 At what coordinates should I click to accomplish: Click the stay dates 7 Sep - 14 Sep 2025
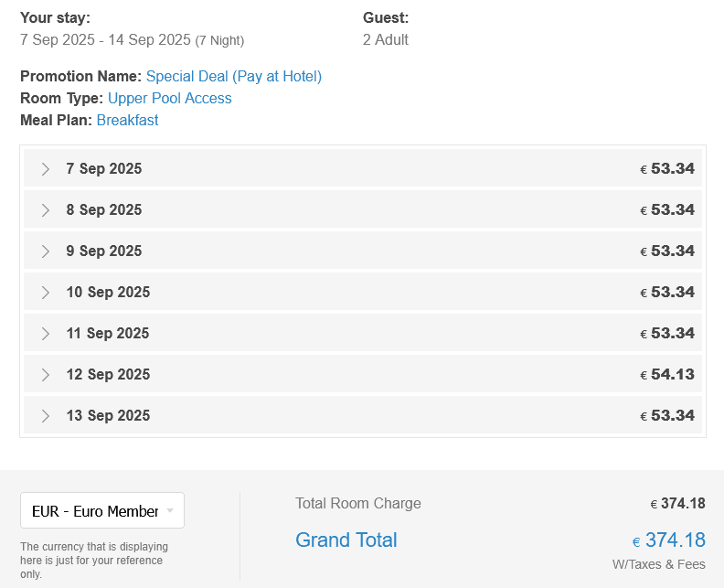pyautogui.click(x=105, y=39)
